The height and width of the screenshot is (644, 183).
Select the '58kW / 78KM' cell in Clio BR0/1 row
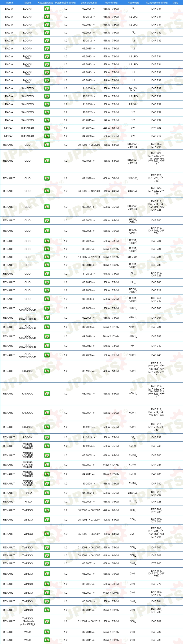click(x=111, y=241)
